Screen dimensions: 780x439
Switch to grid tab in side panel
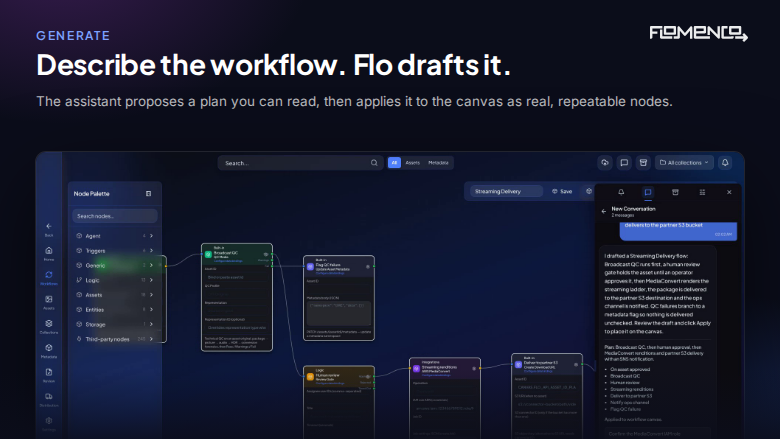pos(702,192)
